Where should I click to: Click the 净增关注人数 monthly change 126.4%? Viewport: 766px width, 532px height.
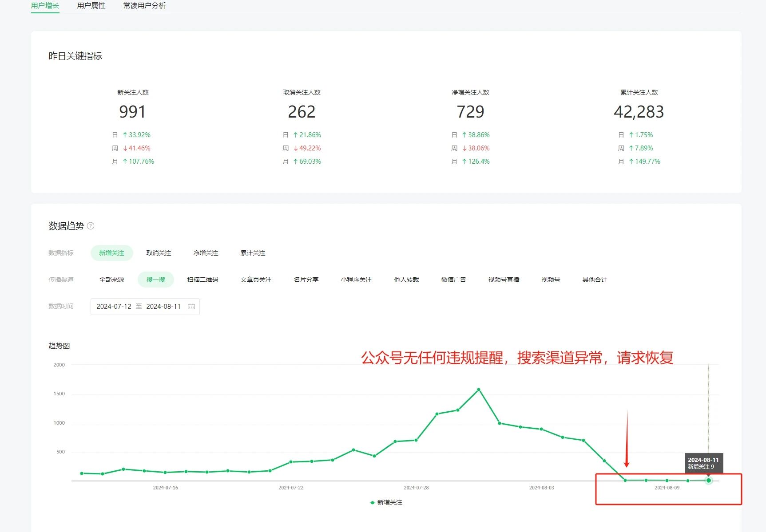coord(476,162)
